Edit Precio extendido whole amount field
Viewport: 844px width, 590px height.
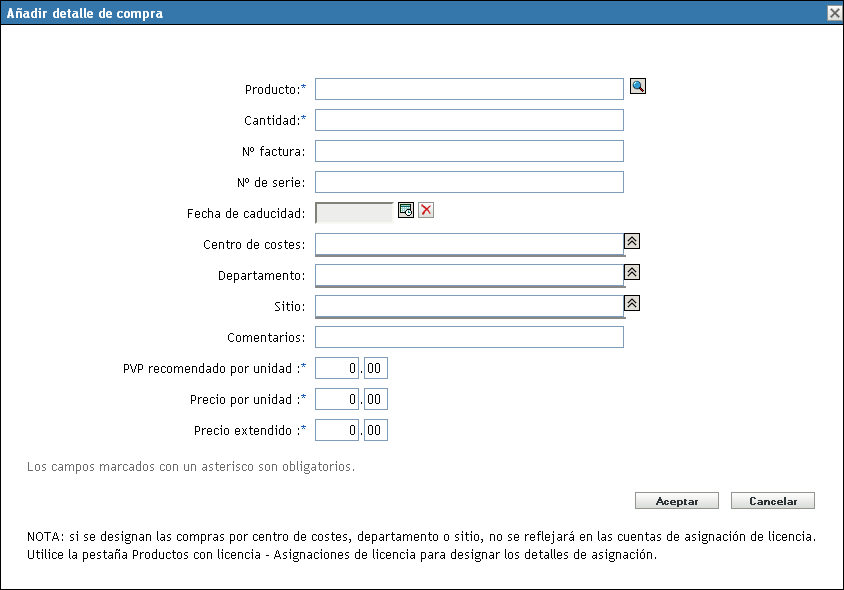(x=337, y=431)
